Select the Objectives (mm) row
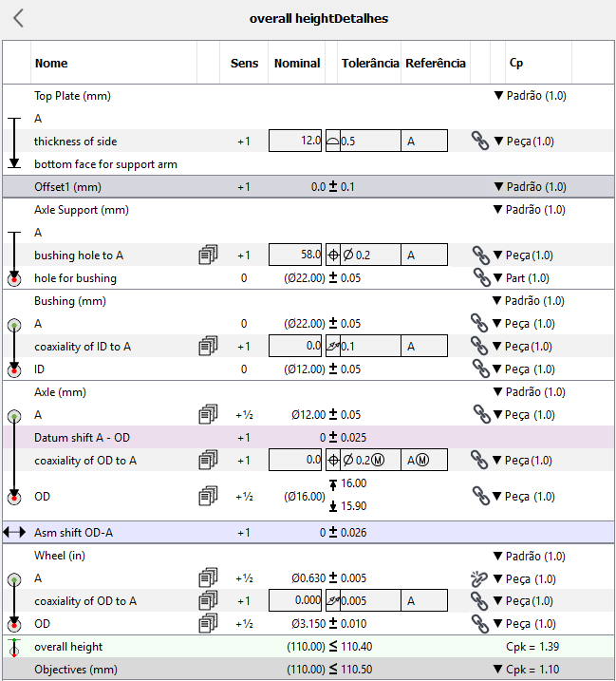The image size is (616, 681). pyautogui.click(x=308, y=670)
